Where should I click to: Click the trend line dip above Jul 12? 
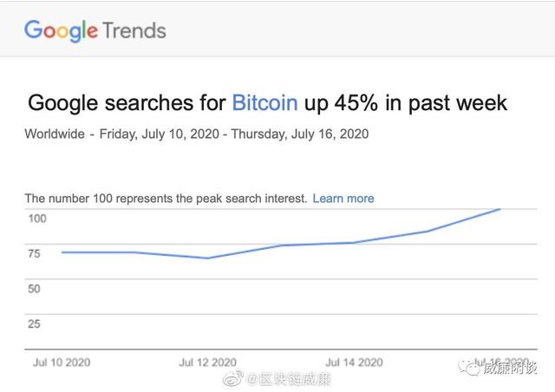click(x=208, y=258)
